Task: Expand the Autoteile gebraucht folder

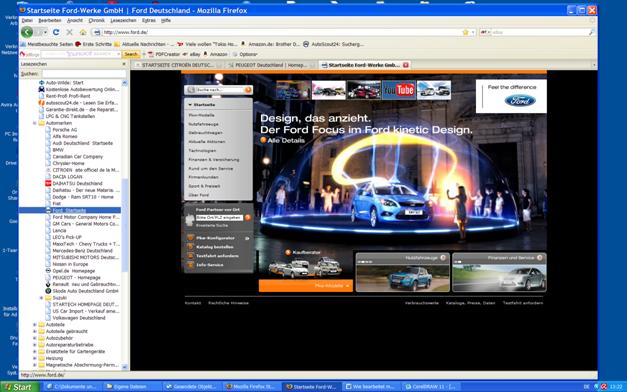Action: [35, 331]
